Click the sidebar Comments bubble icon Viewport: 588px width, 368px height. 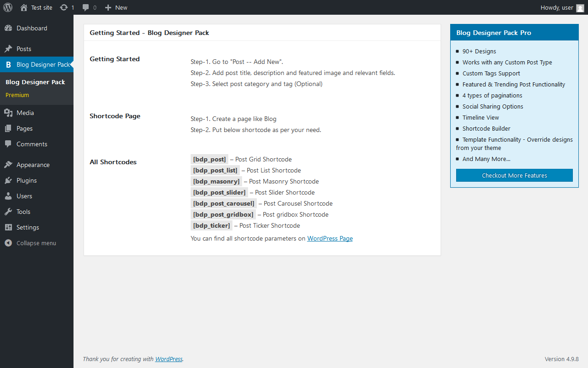(8, 144)
